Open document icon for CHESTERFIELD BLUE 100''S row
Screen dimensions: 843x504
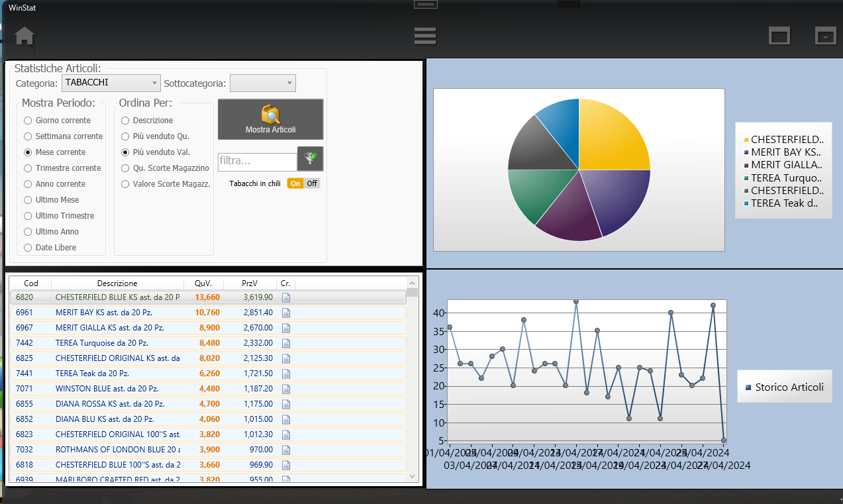(x=286, y=465)
